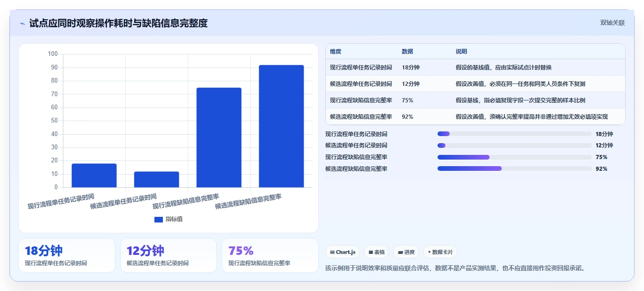Click table cell 候选流程缺陷信息完整率
This screenshot has width=644, height=291.
[361, 117]
